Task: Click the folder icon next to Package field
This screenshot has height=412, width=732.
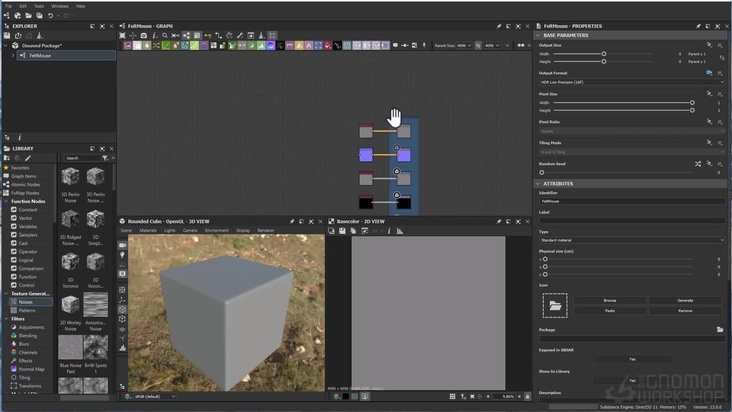Action: (720, 329)
